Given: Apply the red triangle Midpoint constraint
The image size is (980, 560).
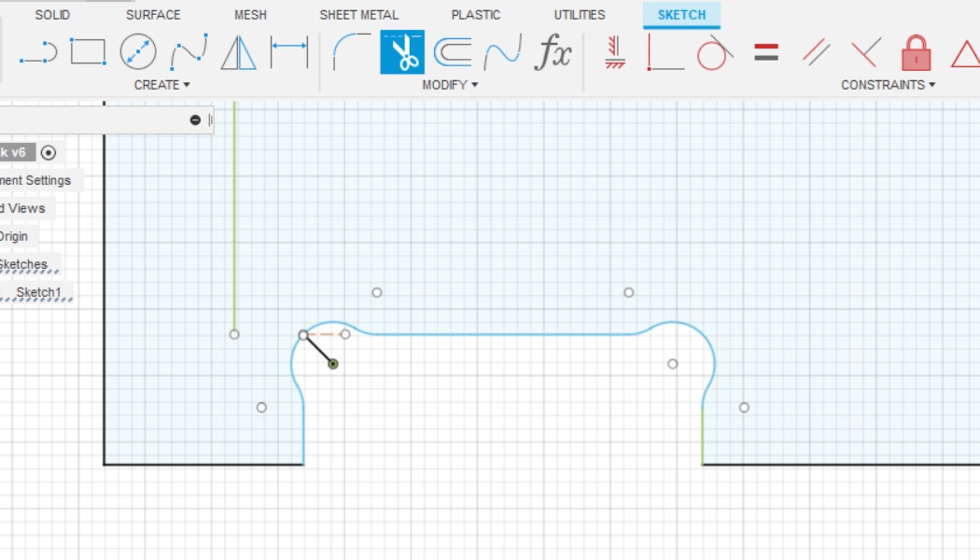Looking at the screenshot, I should click(966, 54).
